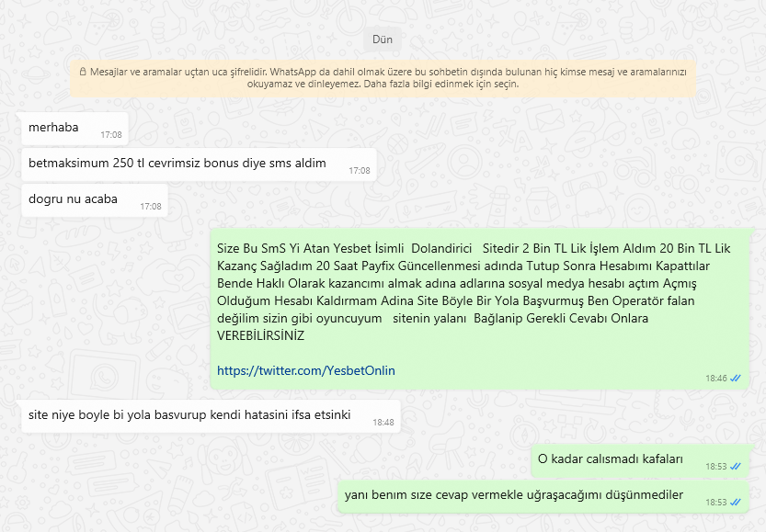The image size is (766, 532).
Task: Click the 'site niye boyle bi yola' message
Action: 211,416
